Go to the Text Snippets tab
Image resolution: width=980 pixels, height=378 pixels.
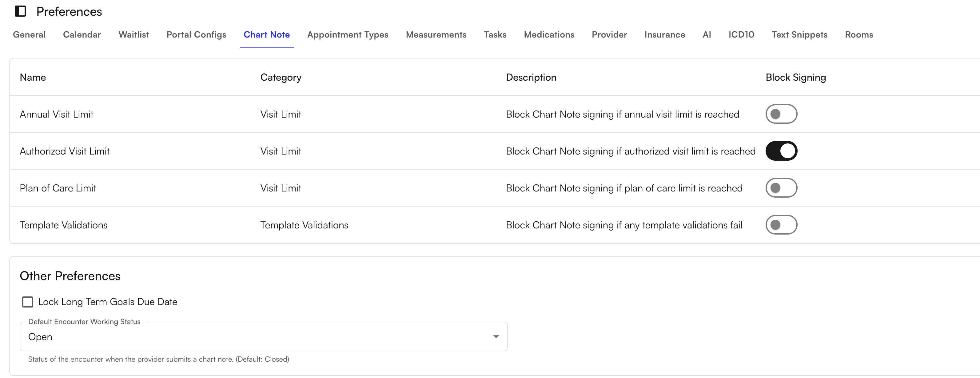point(799,35)
